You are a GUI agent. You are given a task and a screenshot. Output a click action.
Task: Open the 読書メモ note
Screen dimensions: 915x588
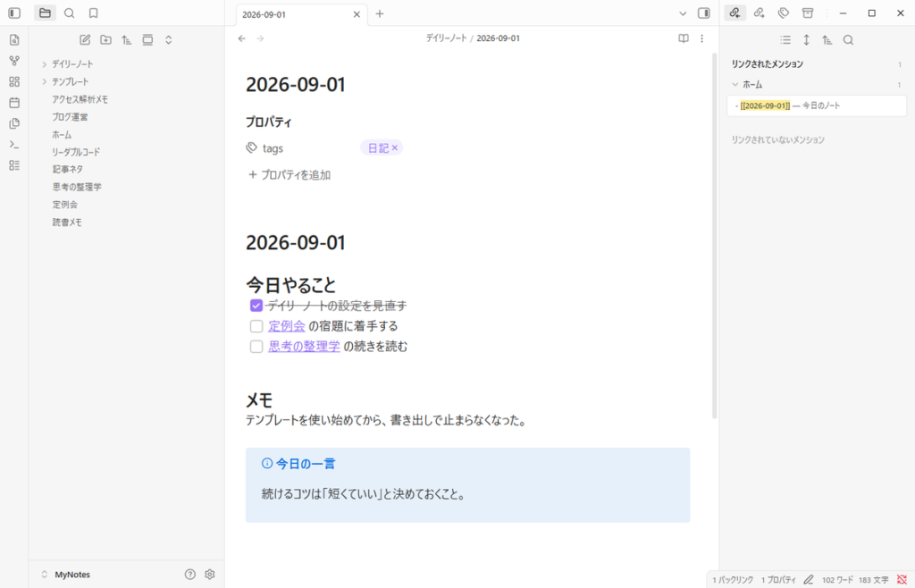(x=67, y=223)
